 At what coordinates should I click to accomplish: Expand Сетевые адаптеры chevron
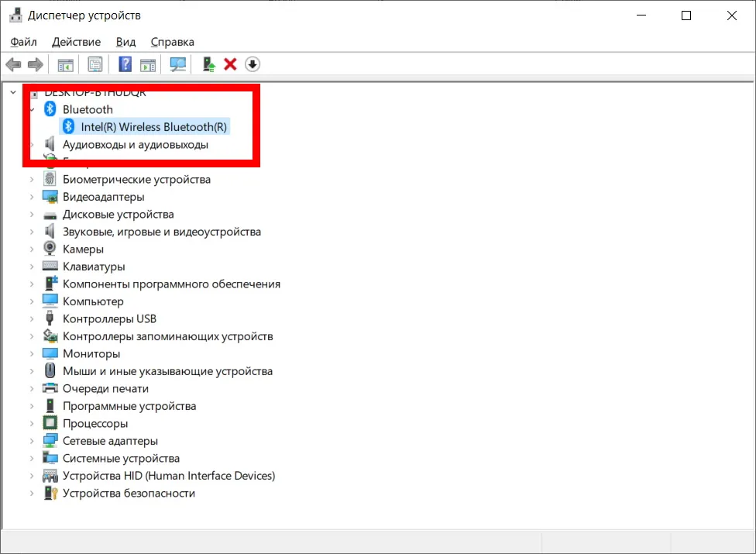32,441
